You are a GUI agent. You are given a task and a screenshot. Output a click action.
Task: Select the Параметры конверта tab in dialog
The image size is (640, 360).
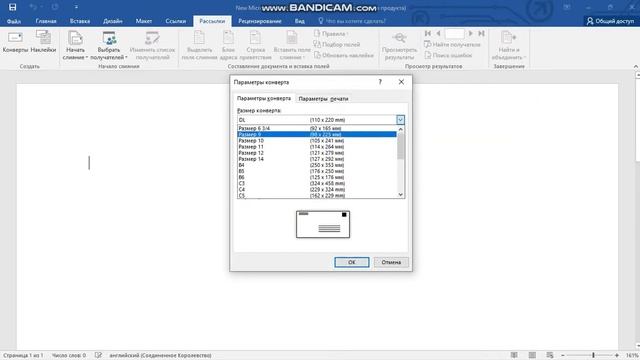tap(264, 98)
